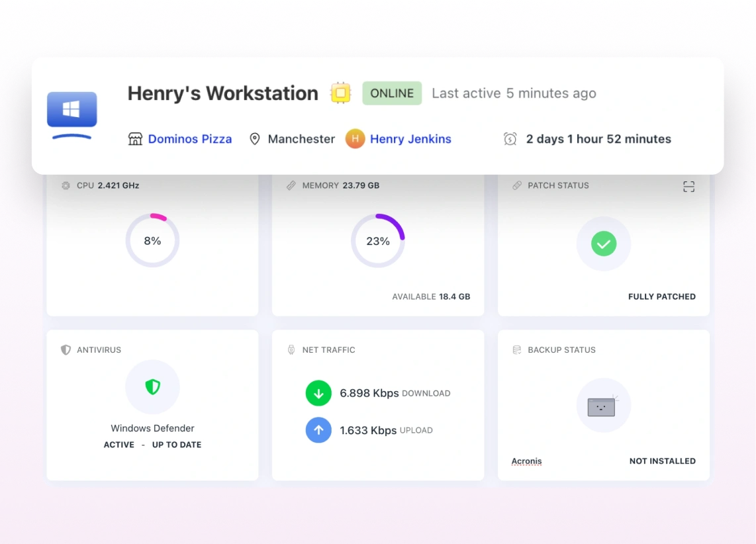Click the green fully patched checkmark
The height and width of the screenshot is (544, 756).
[x=603, y=244]
